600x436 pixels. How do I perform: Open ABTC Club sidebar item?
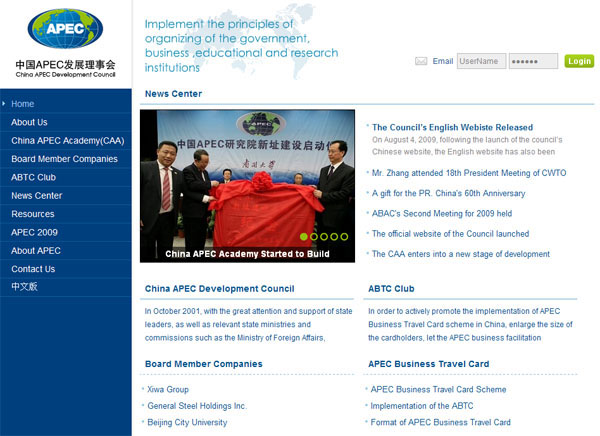tap(33, 177)
